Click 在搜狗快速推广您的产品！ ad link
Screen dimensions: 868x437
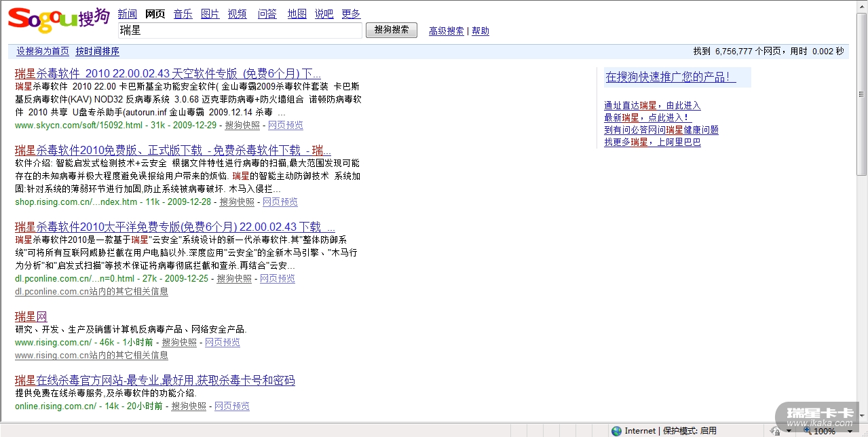[x=671, y=77]
